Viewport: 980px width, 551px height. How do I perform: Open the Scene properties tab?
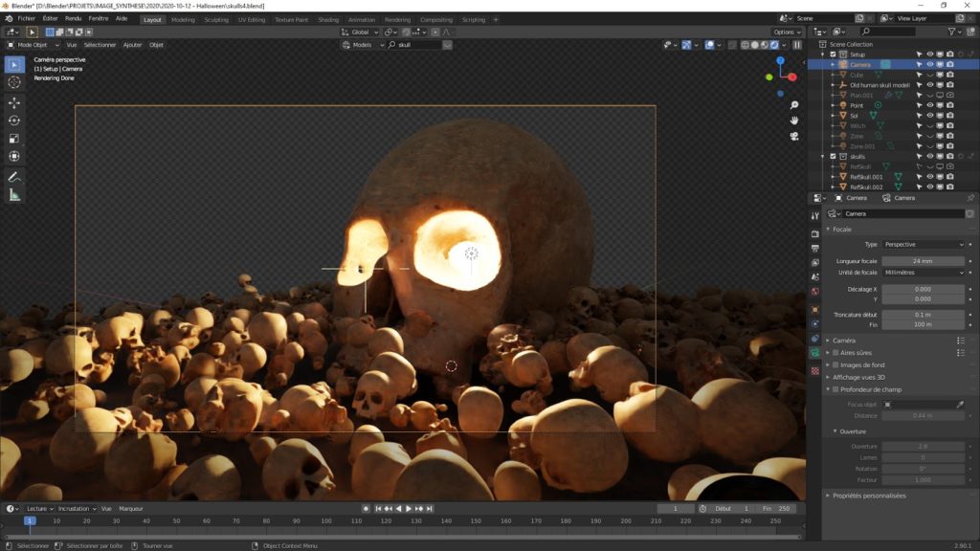coord(815,276)
